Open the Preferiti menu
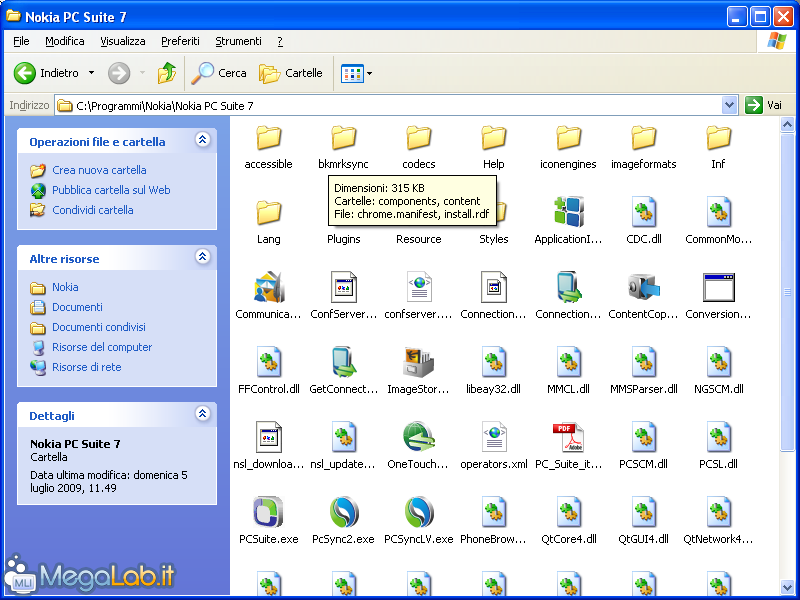 (x=180, y=41)
